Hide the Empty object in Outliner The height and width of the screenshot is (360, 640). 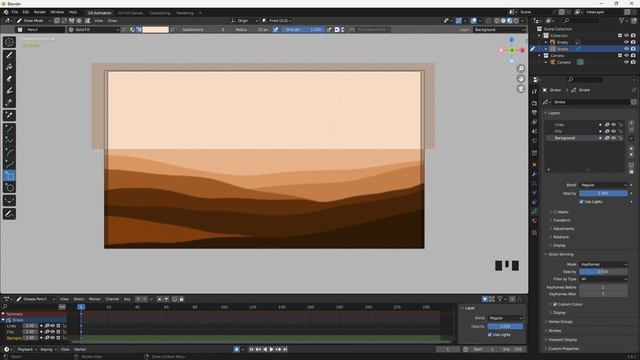pyautogui.click(x=627, y=42)
